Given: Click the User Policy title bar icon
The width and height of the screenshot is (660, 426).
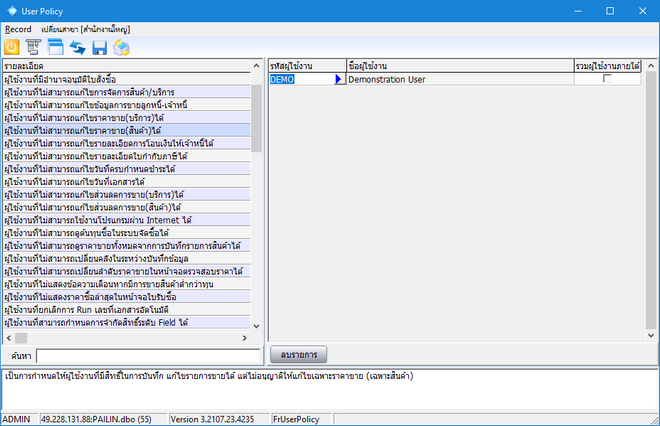Looking at the screenshot, I should pos(12,10).
